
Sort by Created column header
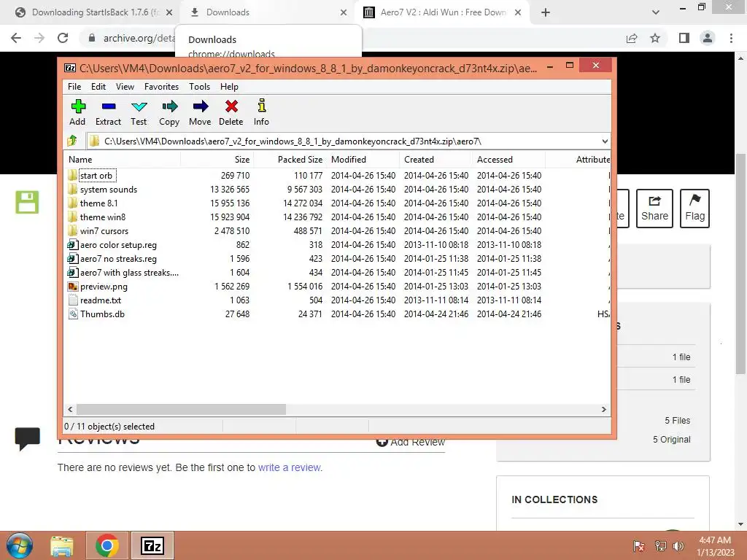pyautogui.click(x=436, y=160)
